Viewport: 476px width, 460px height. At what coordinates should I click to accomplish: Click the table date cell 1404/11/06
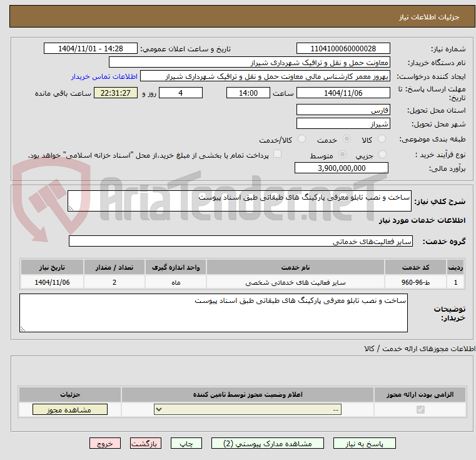point(52,282)
